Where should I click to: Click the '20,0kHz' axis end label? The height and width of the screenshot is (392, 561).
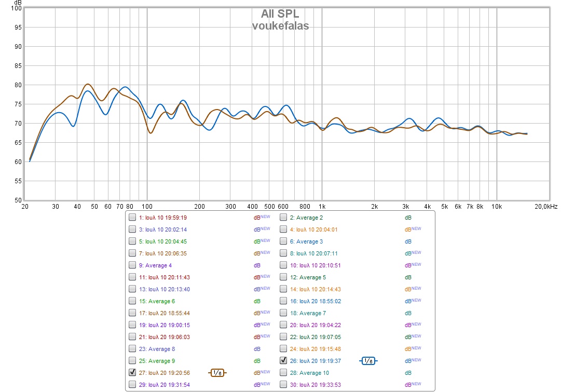(546, 207)
